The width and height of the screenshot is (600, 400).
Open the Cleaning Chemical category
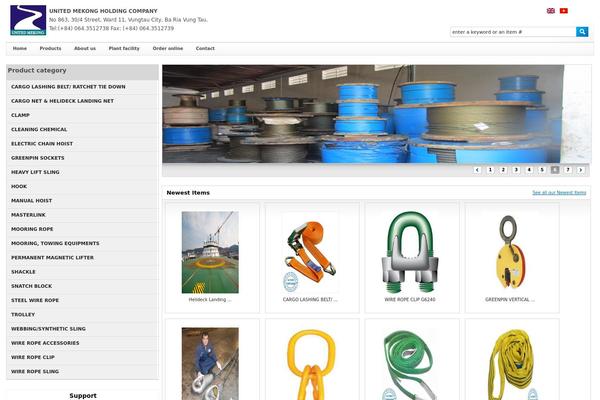82,129
